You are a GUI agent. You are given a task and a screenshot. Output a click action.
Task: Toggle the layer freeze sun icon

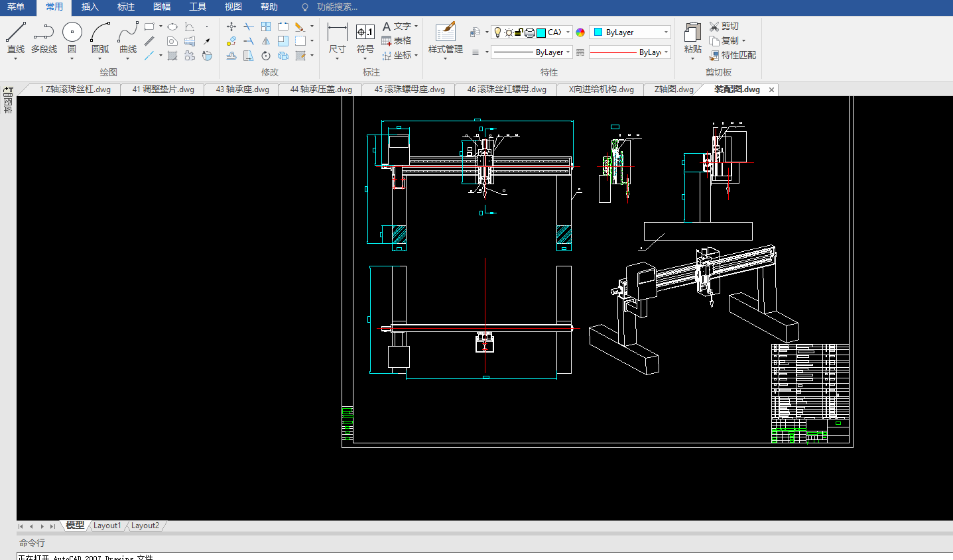[508, 32]
